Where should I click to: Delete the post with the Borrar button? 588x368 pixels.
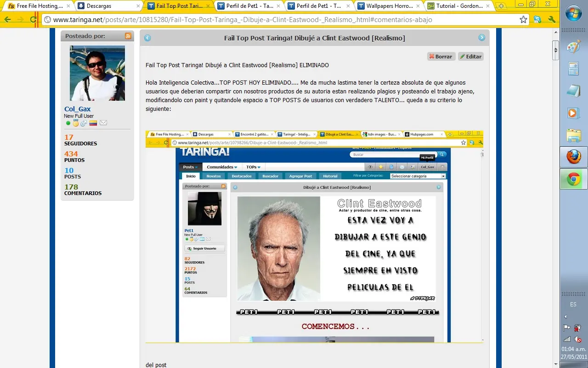tap(441, 56)
